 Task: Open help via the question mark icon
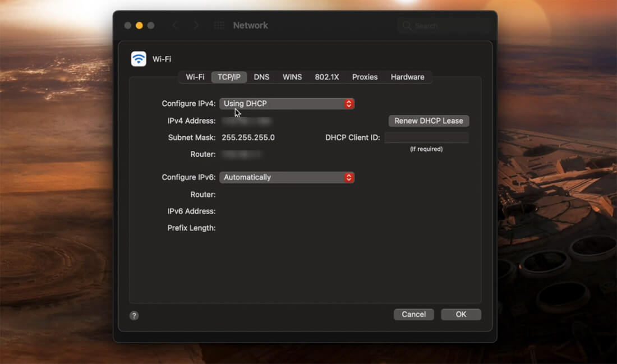pyautogui.click(x=133, y=315)
